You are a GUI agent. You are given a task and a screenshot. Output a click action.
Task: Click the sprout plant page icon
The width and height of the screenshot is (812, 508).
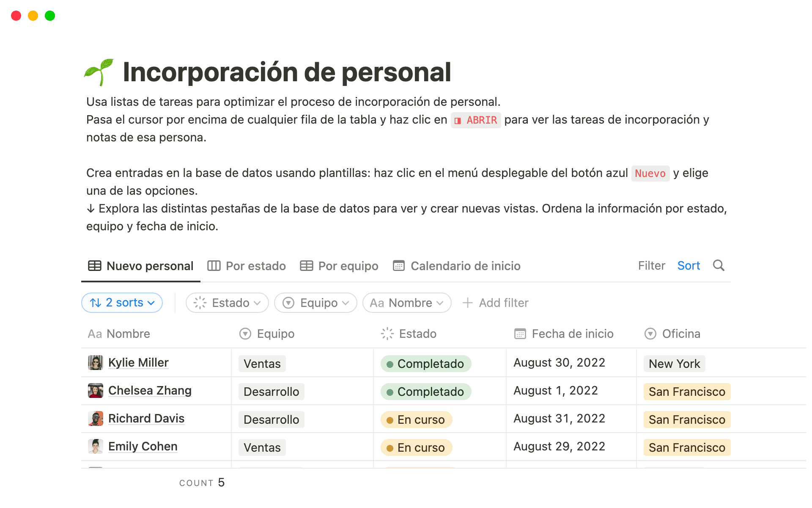click(x=98, y=72)
